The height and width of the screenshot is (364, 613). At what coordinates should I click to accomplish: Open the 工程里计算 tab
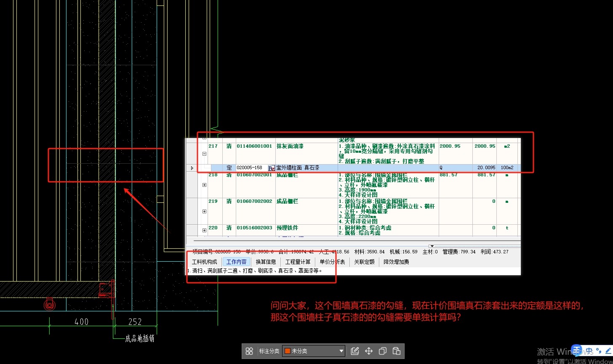pos(298,262)
